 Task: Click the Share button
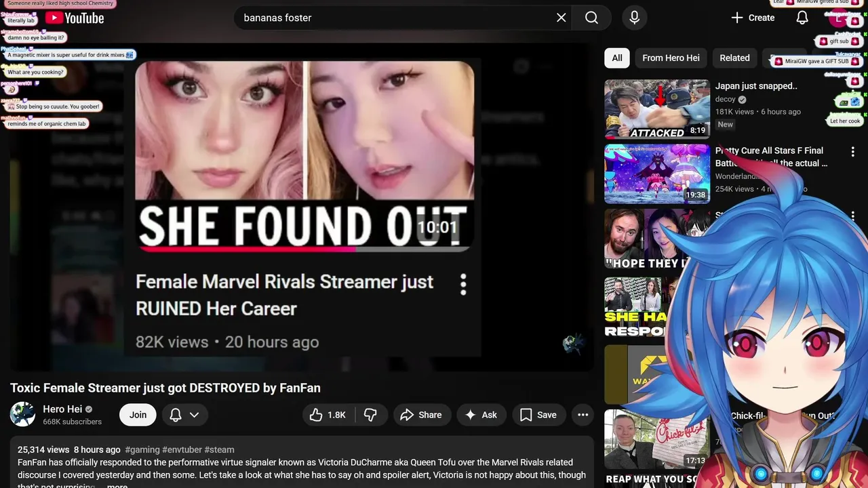(421, 415)
